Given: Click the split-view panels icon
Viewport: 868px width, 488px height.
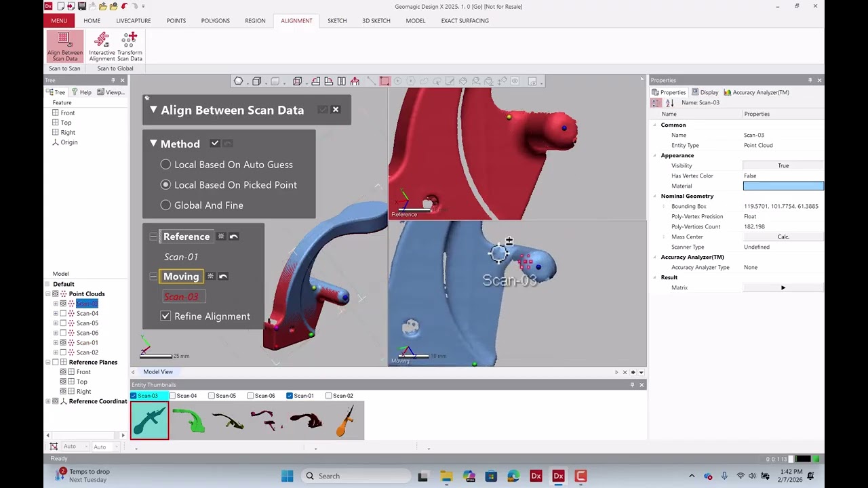Looking at the screenshot, I should [x=342, y=81].
